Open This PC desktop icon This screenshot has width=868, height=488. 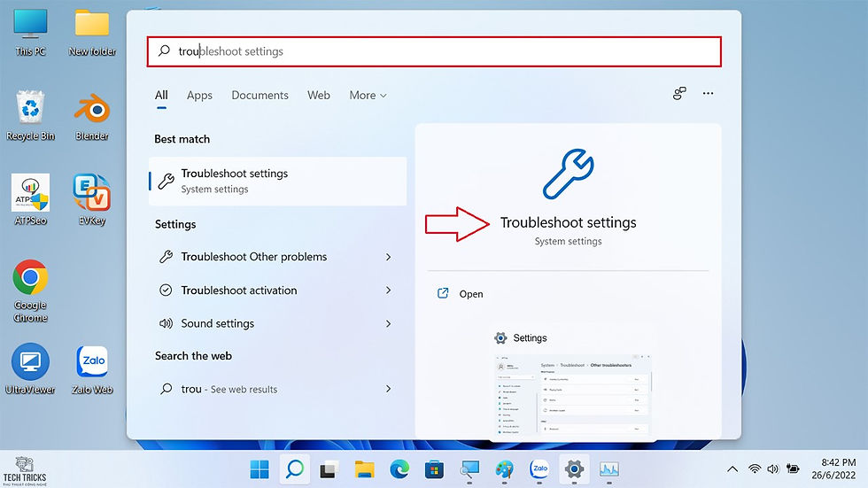point(30,33)
